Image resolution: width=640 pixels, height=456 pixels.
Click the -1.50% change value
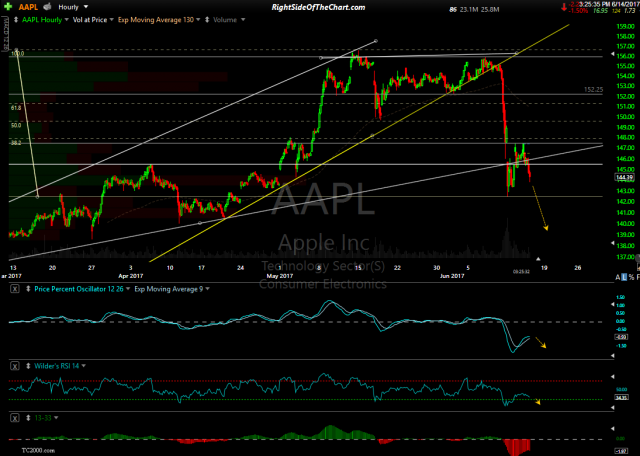pos(580,11)
